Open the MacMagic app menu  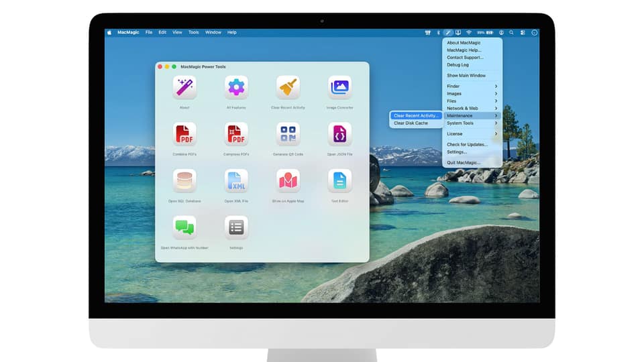tap(128, 32)
